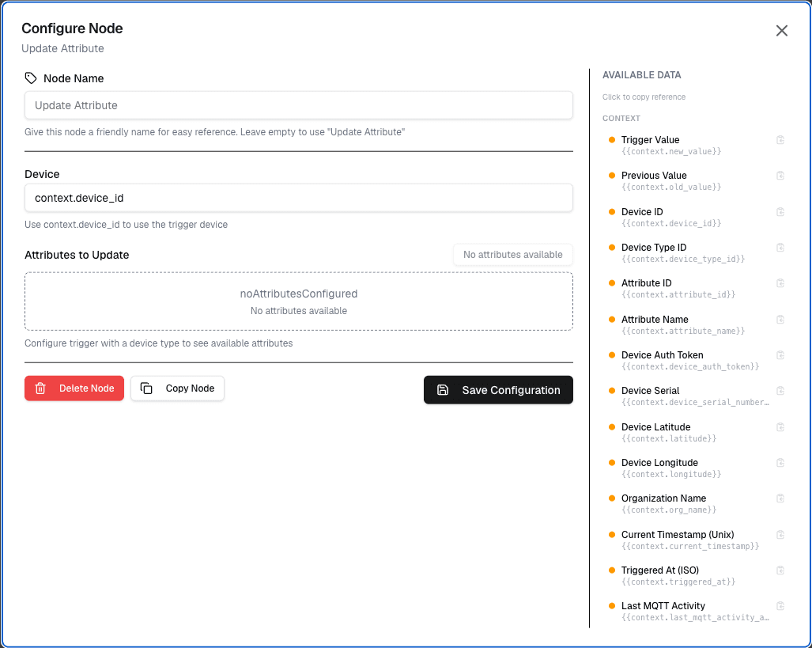Copy Last MQTT Activity reference icon
Screen dimensions: 812x648
click(780, 606)
